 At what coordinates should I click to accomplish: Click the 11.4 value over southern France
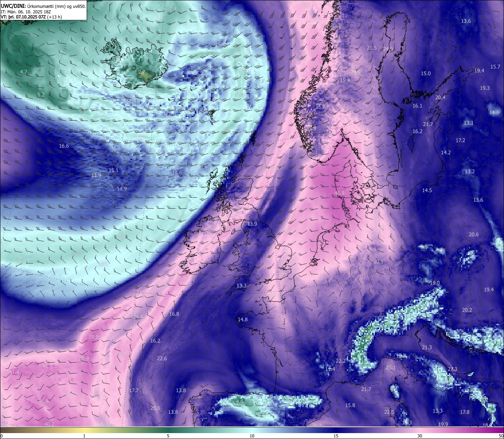[x=330, y=369]
